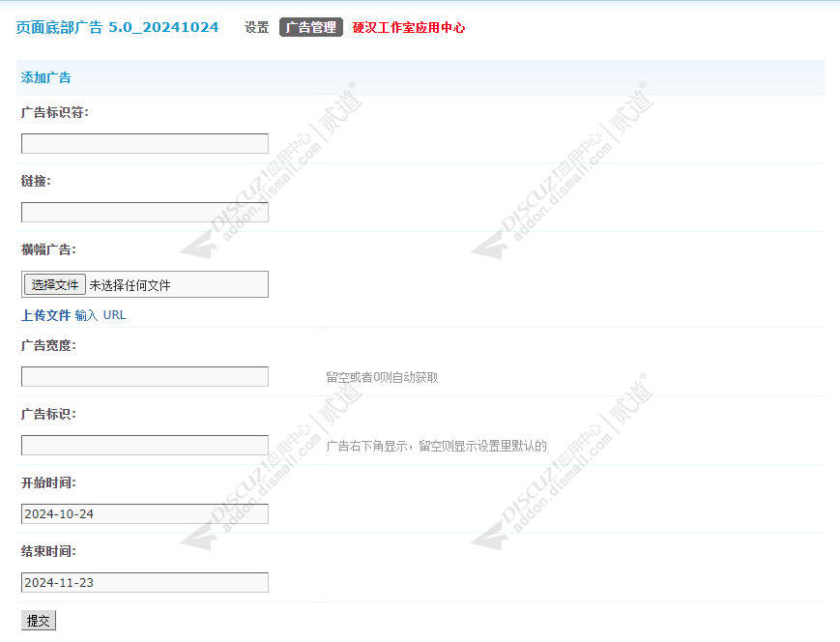840x642 pixels.
Task: Click the 选择文件 button
Action: 55,284
